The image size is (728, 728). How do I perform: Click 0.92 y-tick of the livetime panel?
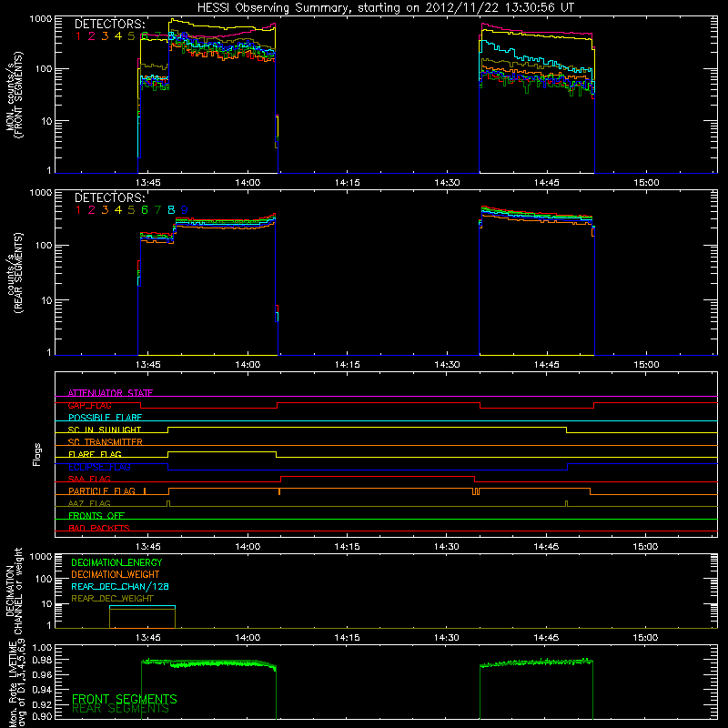point(43,703)
